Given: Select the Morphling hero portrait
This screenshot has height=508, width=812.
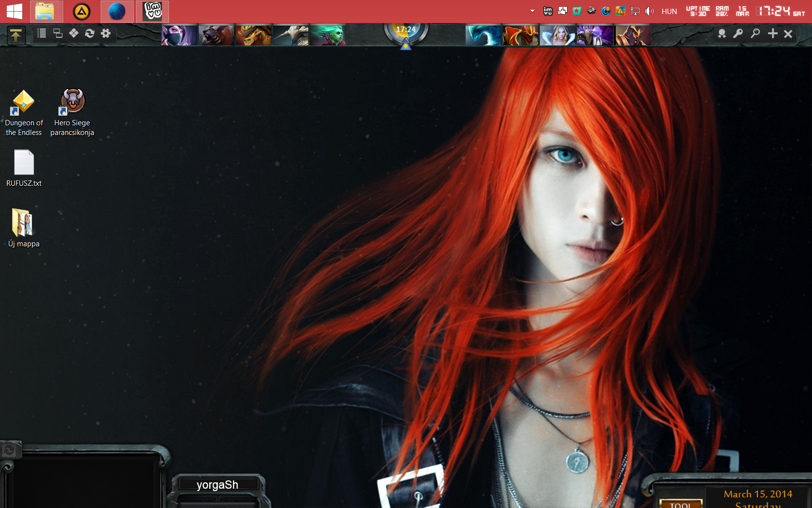Looking at the screenshot, I should [483, 35].
